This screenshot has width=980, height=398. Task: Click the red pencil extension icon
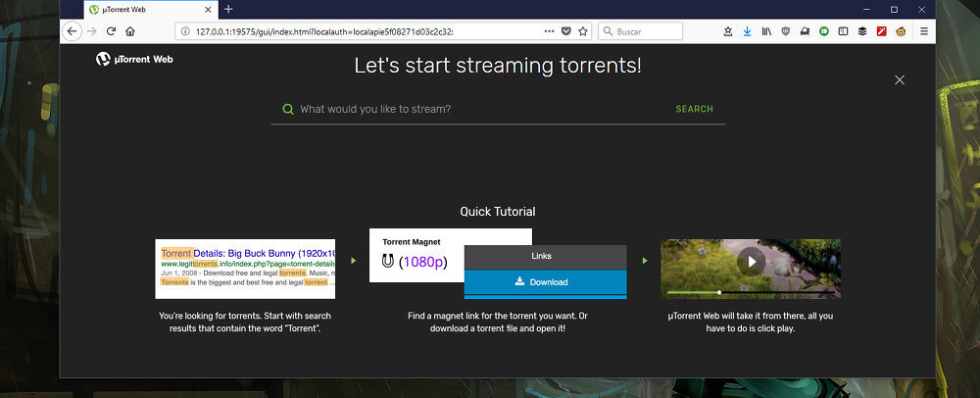click(881, 31)
